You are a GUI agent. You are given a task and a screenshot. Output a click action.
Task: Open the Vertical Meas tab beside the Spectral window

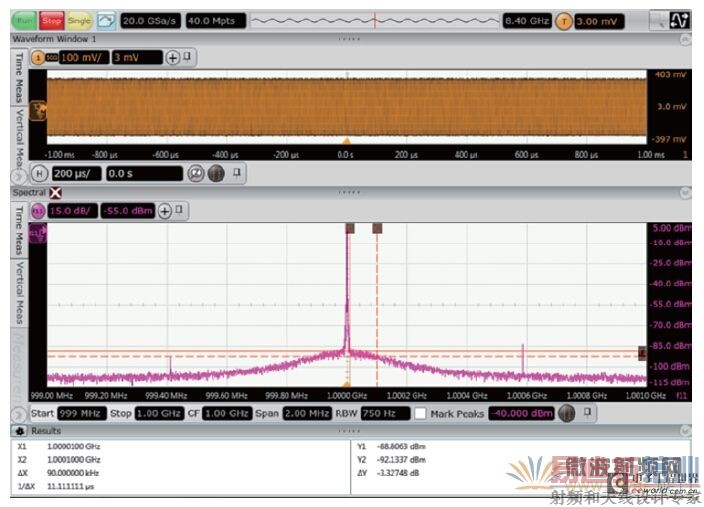coord(19,293)
